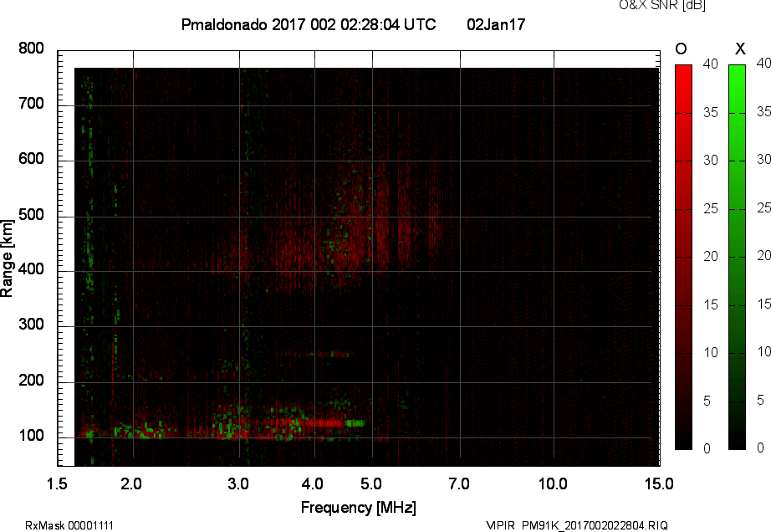Select the plot title 'Pmaldonado 2017 002 02:28:04 UTC'
Viewport: 771px width, 532px height.
pos(308,25)
